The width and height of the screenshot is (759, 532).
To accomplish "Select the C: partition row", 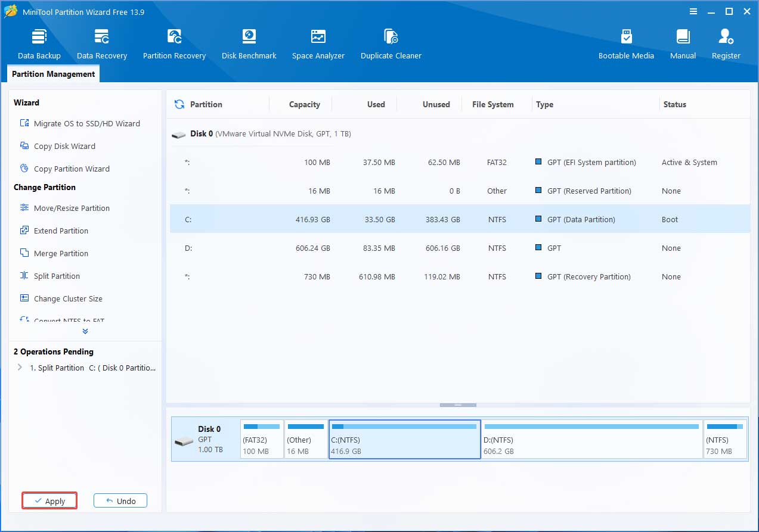I will pyautogui.click(x=460, y=219).
